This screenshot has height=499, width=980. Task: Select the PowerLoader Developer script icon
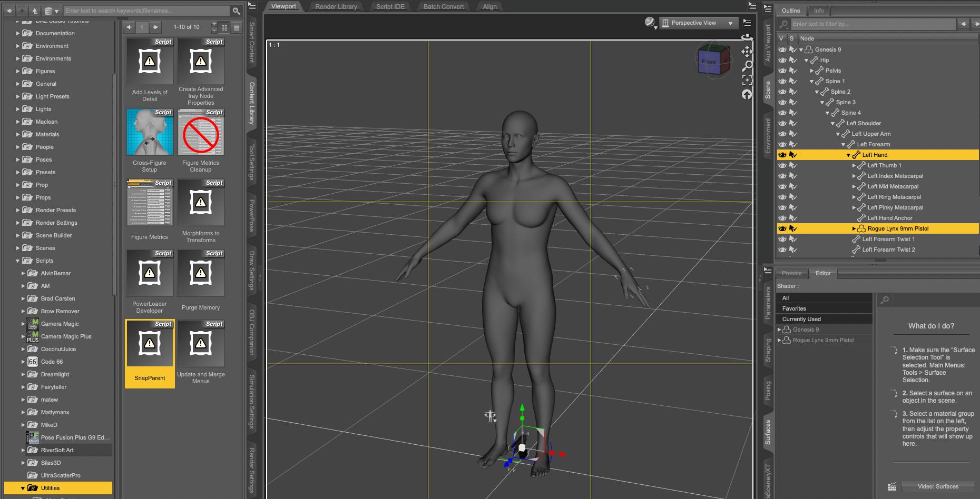coord(150,273)
